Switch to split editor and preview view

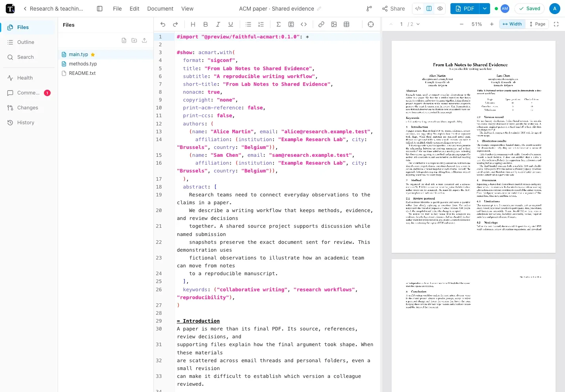click(429, 9)
